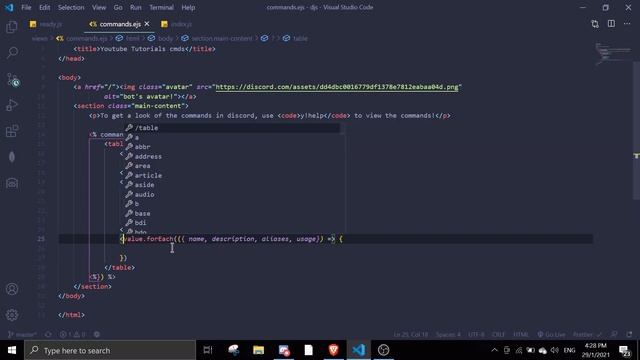
Task: Choose aside from the suggestion list
Action: tap(232, 185)
